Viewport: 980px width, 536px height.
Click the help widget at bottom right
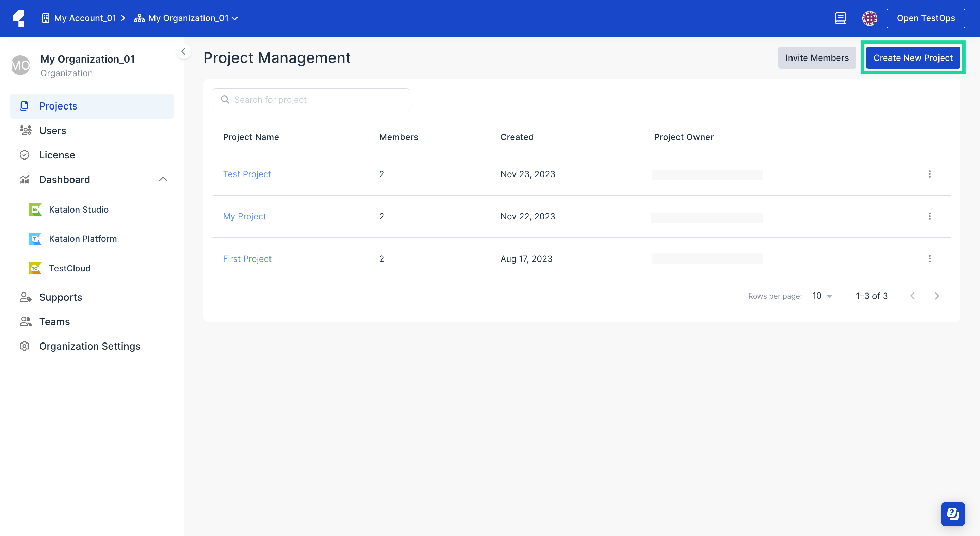click(953, 514)
